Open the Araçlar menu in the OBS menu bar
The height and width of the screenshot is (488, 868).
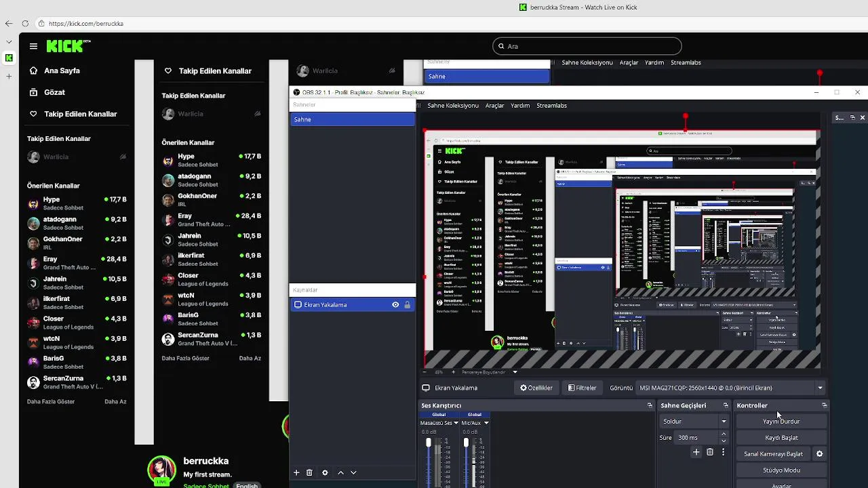point(494,106)
